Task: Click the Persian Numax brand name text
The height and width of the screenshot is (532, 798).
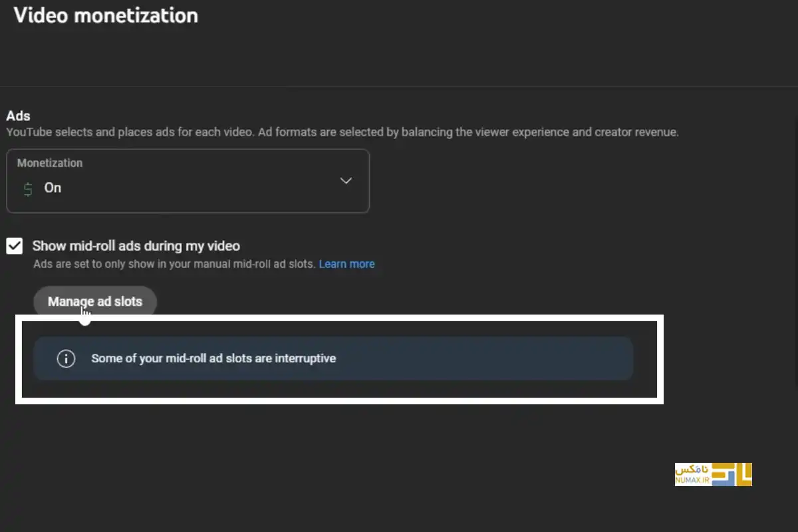Action: 693,469
